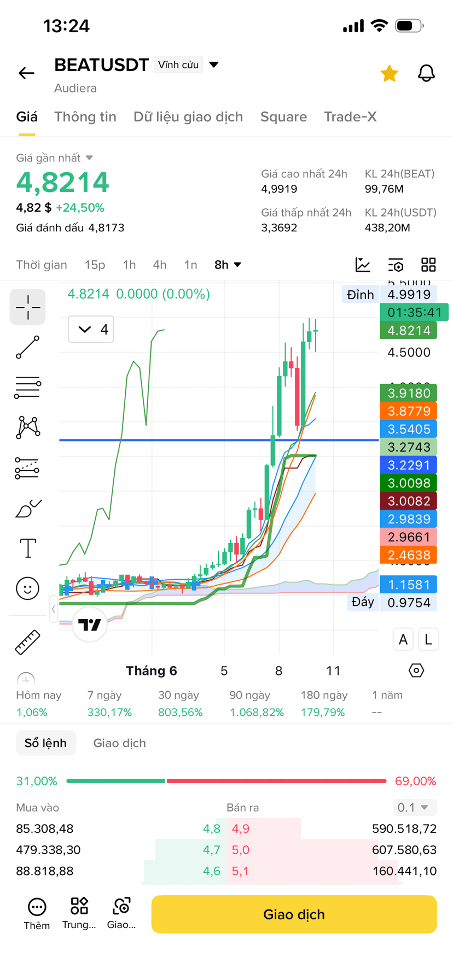453x980 pixels.
Task: Tap the 7 ngày 330,17% performance
Action: click(109, 704)
